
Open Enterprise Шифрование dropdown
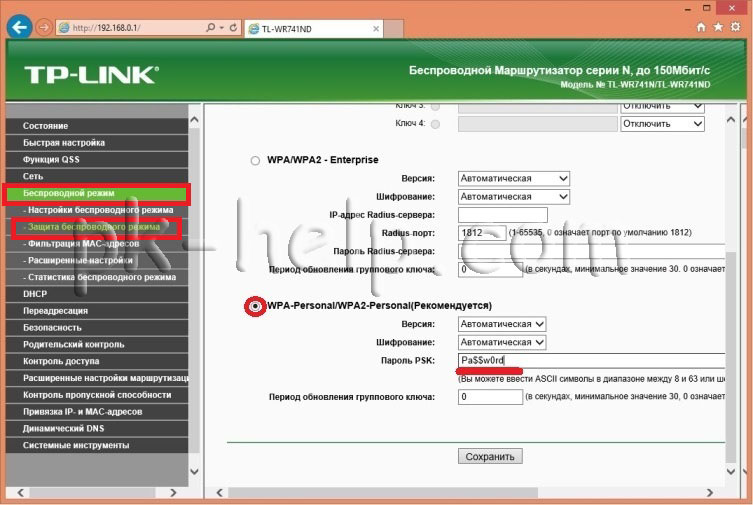coord(514,197)
